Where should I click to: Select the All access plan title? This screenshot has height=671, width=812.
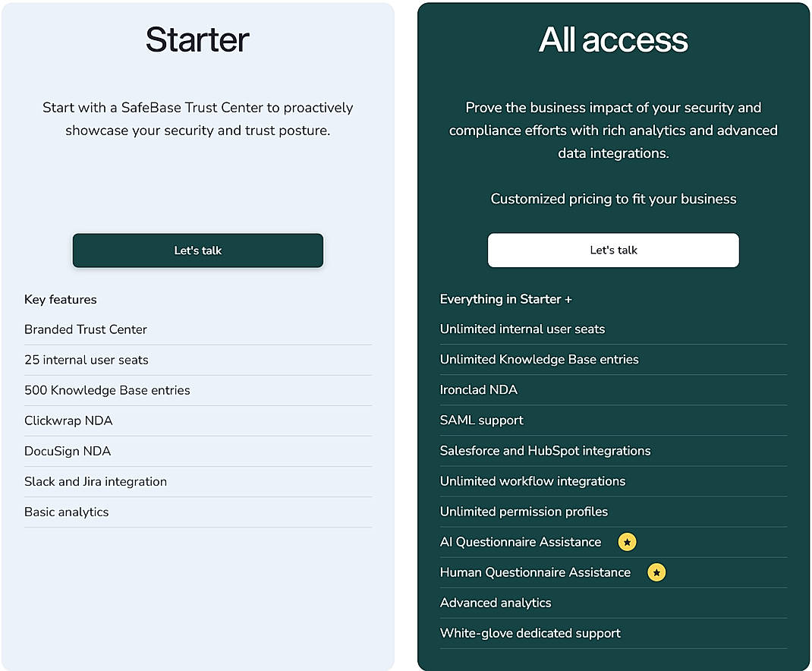coord(612,39)
